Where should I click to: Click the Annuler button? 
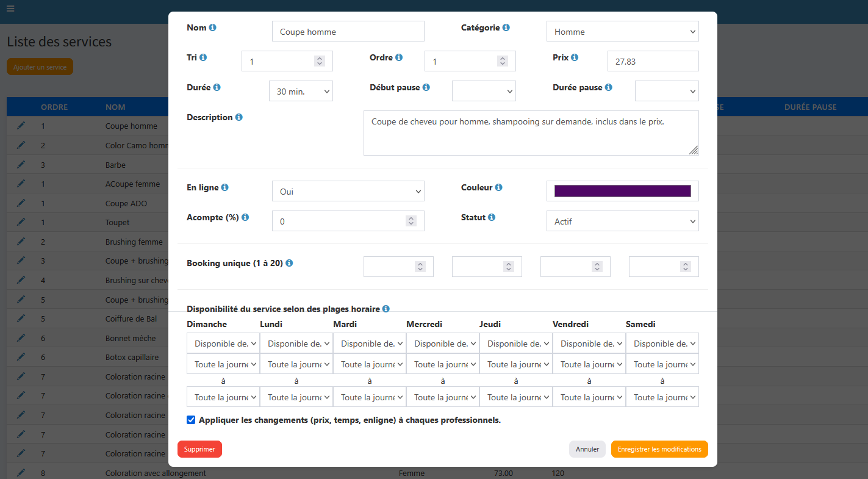tap(587, 449)
